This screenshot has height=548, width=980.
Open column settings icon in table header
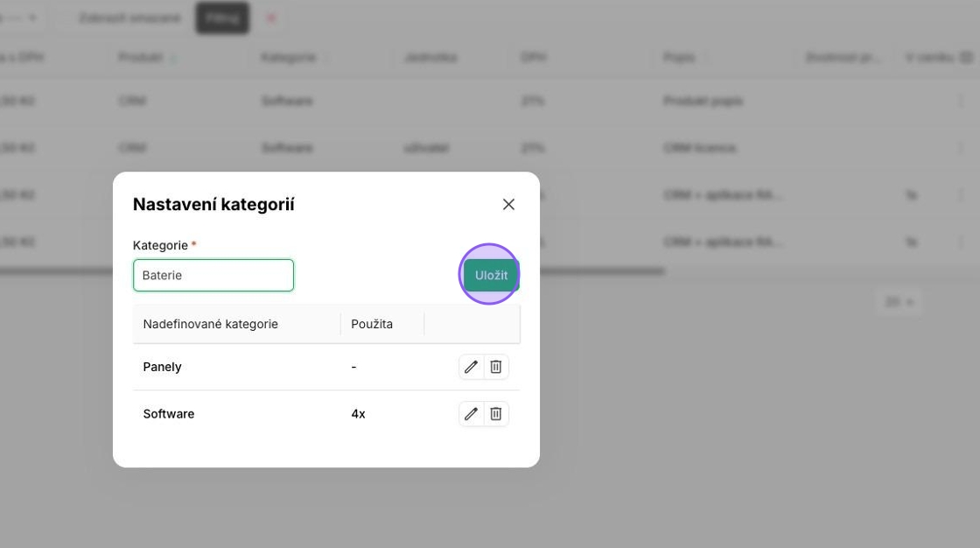pos(966,58)
